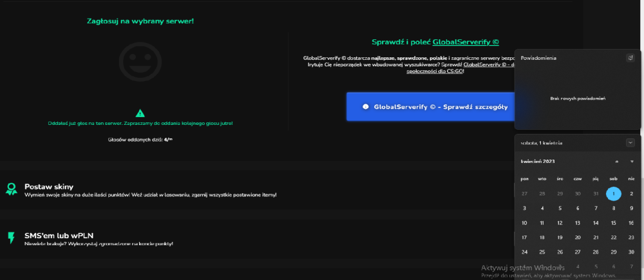Click the Niewiele brakuje? description line
Screen dimensions: 644x280
coord(99,244)
